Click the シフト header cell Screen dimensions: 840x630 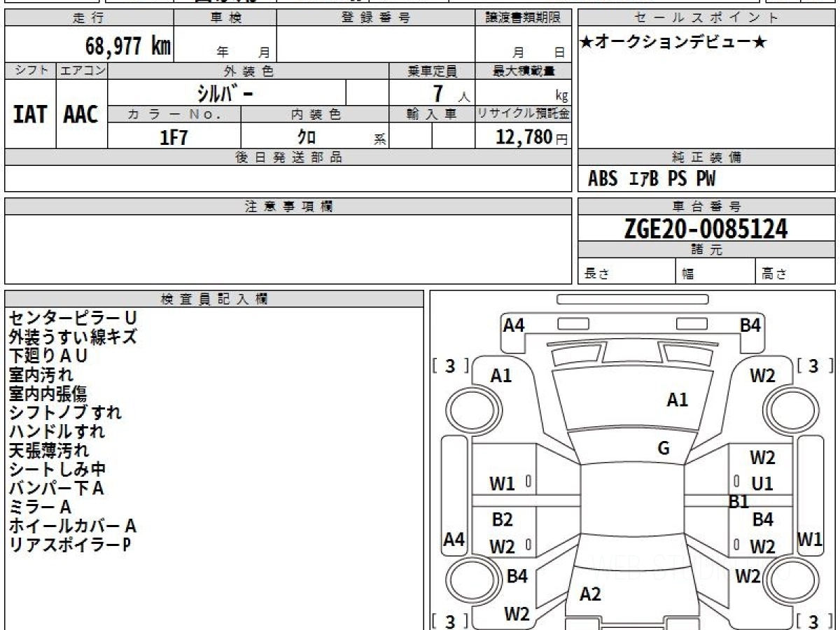click(30, 71)
